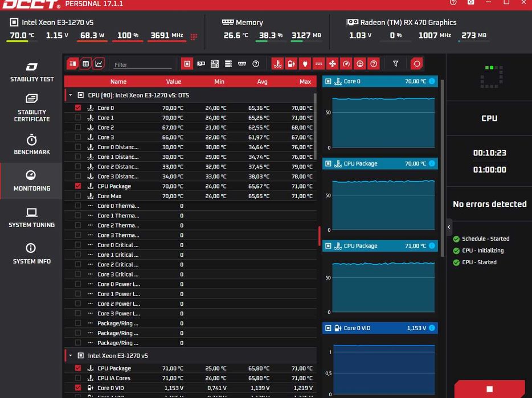Sort by the Value column header

173,81
